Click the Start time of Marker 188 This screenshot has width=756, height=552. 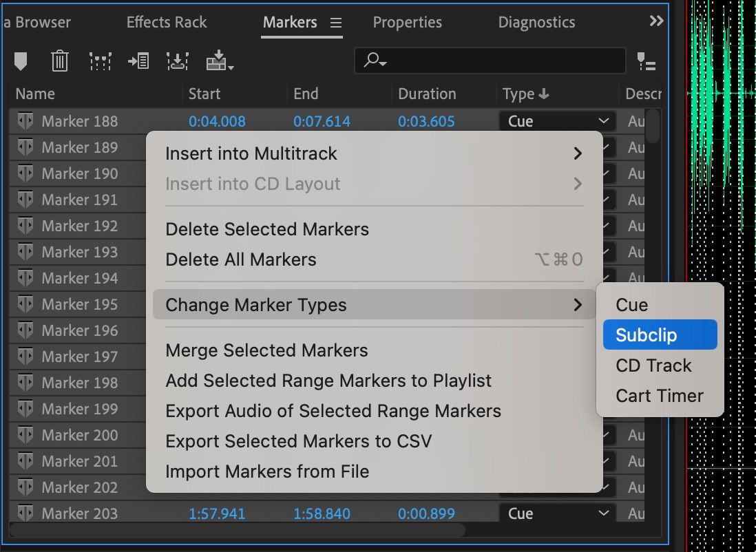coord(217,120)
